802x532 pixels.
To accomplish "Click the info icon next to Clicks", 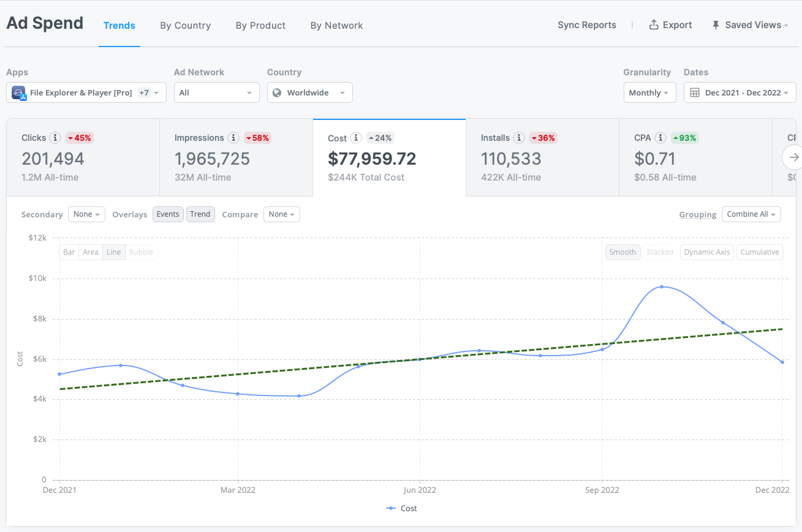I will click(x=55, y=138).
